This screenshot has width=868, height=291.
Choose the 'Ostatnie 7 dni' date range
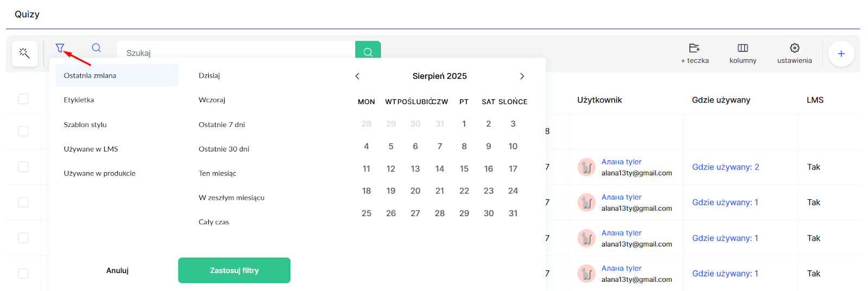coord(222,124)
